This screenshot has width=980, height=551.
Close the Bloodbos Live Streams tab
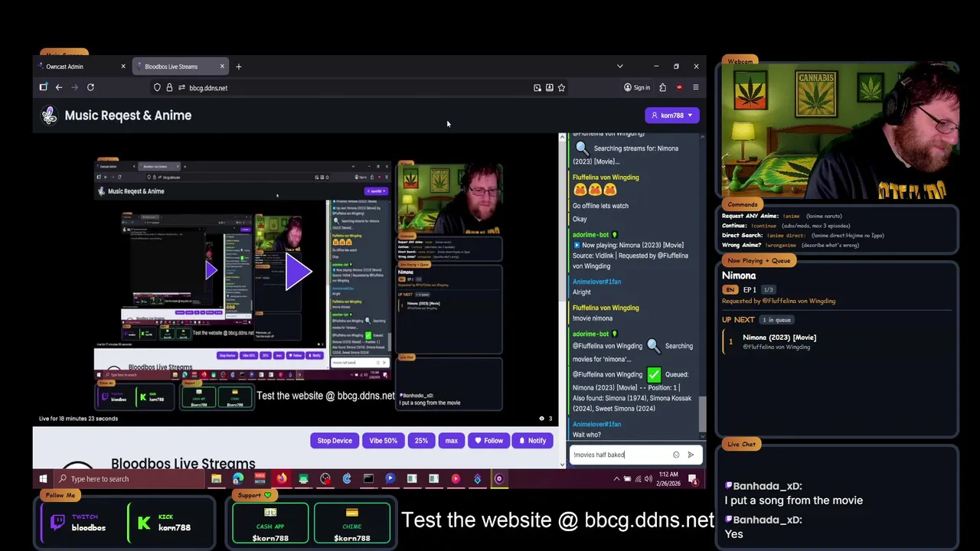point(222,67)
